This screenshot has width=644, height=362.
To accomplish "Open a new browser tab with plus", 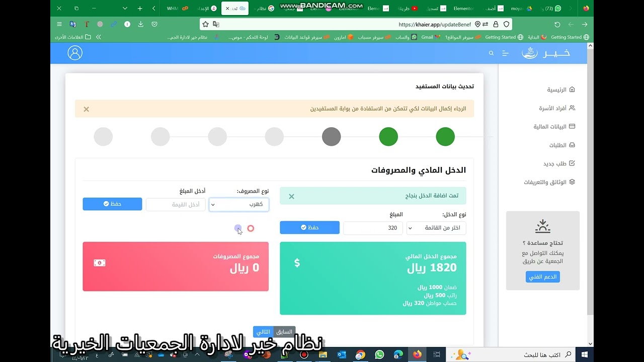I will point(140,9).
